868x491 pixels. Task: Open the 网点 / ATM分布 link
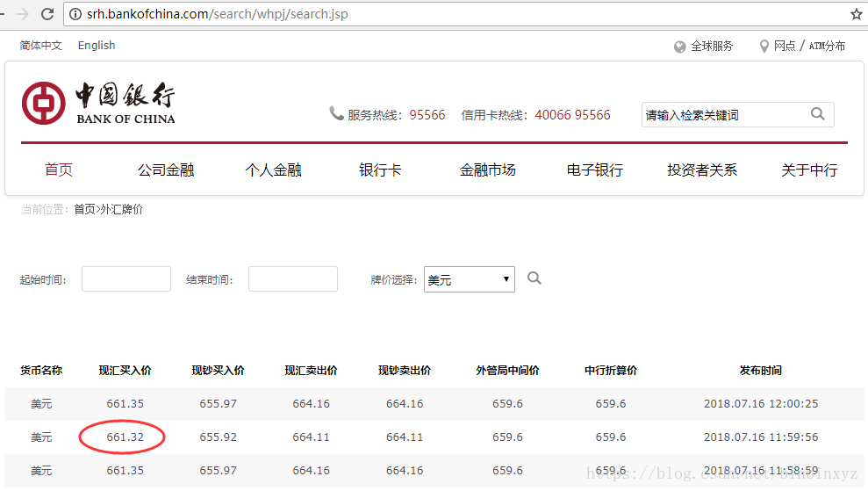pos(809,46)
